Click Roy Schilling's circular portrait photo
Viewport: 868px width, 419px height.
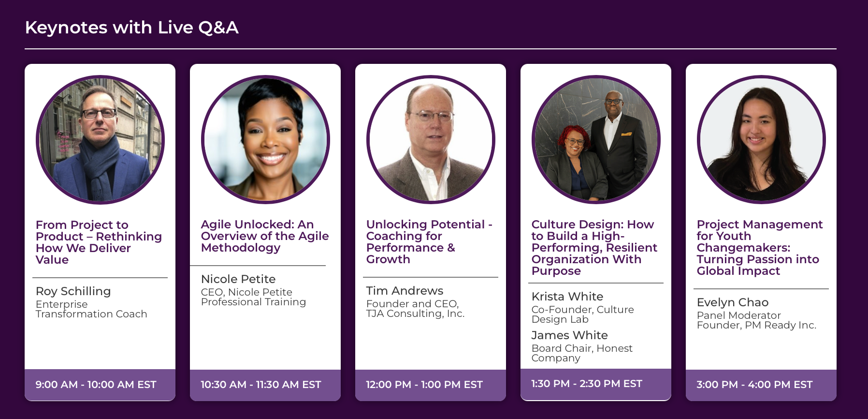pyautogui.click(x=100, y=139)
